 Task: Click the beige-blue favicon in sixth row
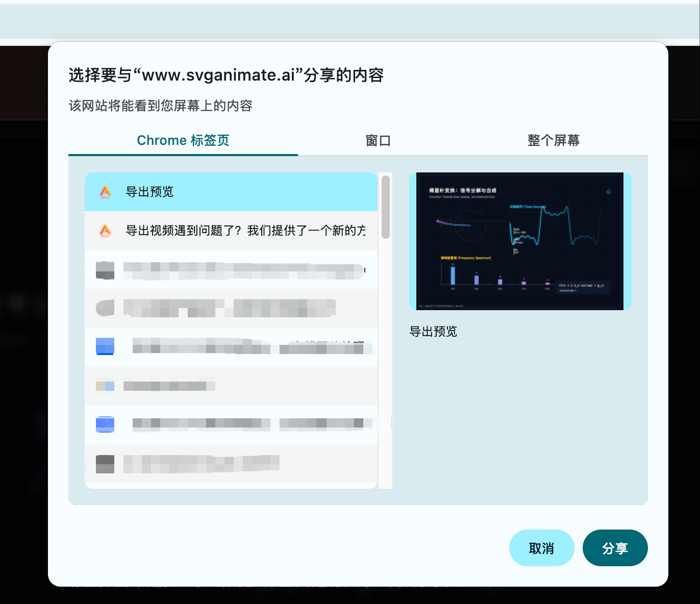pos(105,386)
